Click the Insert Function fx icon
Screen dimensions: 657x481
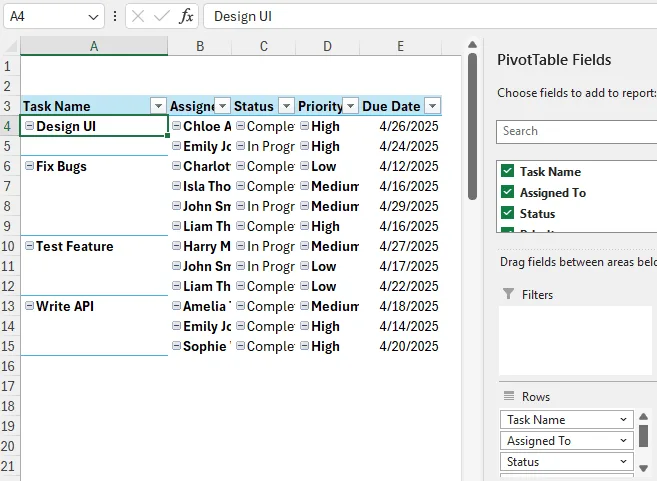pyautogui.click(x=186, y=16)
